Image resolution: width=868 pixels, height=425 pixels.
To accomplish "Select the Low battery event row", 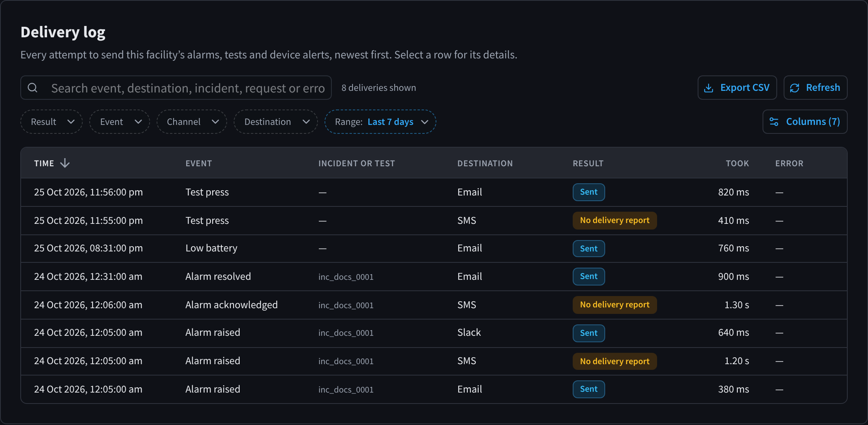I will [x=434, y=248].
